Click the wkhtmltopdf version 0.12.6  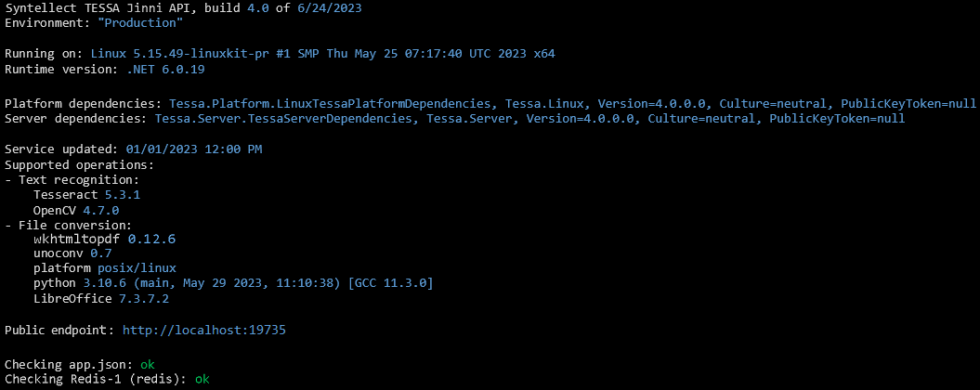151,239
